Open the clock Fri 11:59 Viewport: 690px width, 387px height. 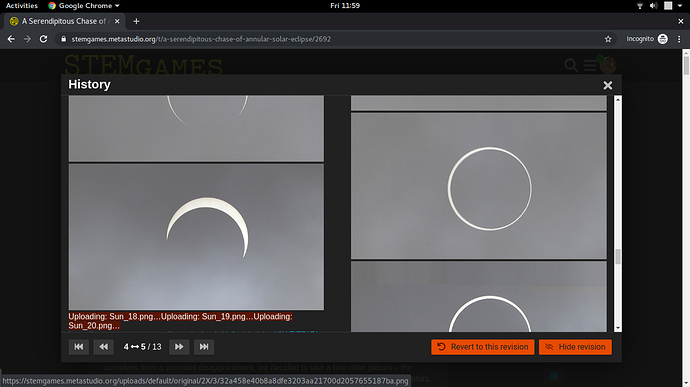345,6
